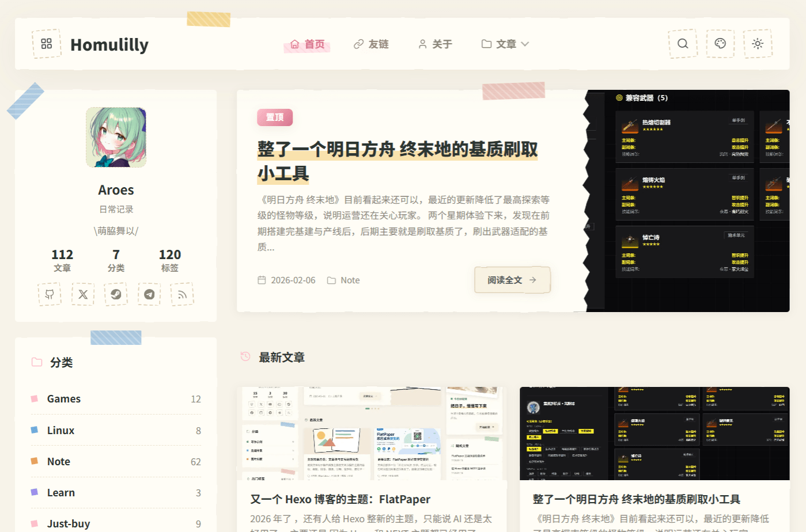Open the post titled 又一个 Hexo 博客的主题：FlatPaper
This screenshot has width=806, height=532.
[x=340, y=499]
